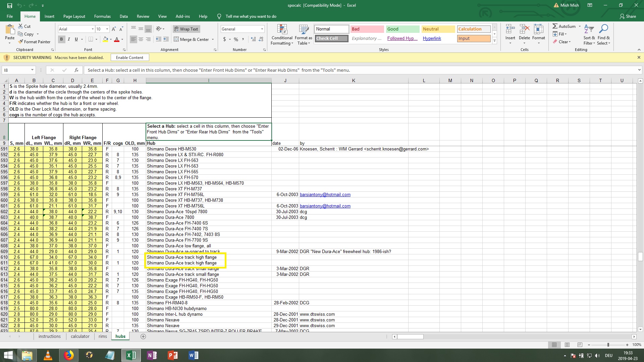The height and width of the screenshot is (362, 644).
Task: Decrease font size with the smaller A icon
Action: point(121,29)
